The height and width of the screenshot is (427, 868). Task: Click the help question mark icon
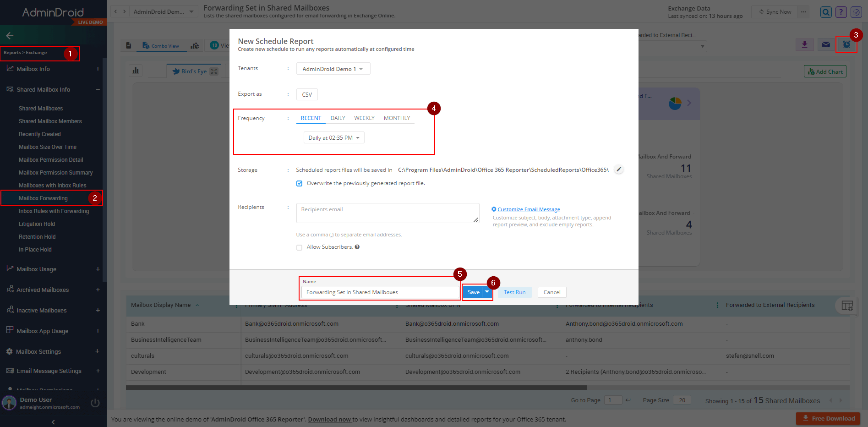(841, 12)
